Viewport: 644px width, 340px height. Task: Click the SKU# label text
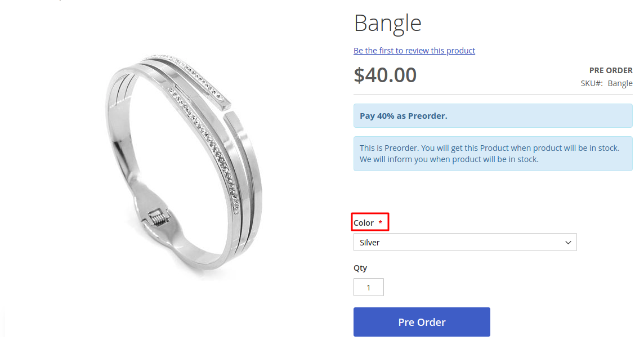592,83
